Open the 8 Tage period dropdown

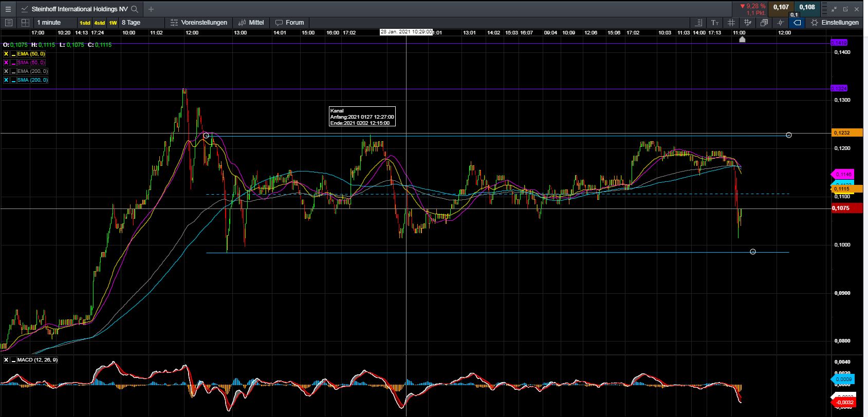click(x=131, y=23)
